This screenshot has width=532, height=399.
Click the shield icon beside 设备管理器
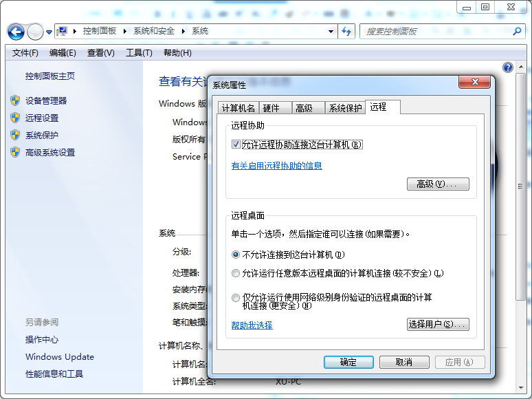[15, 100]
